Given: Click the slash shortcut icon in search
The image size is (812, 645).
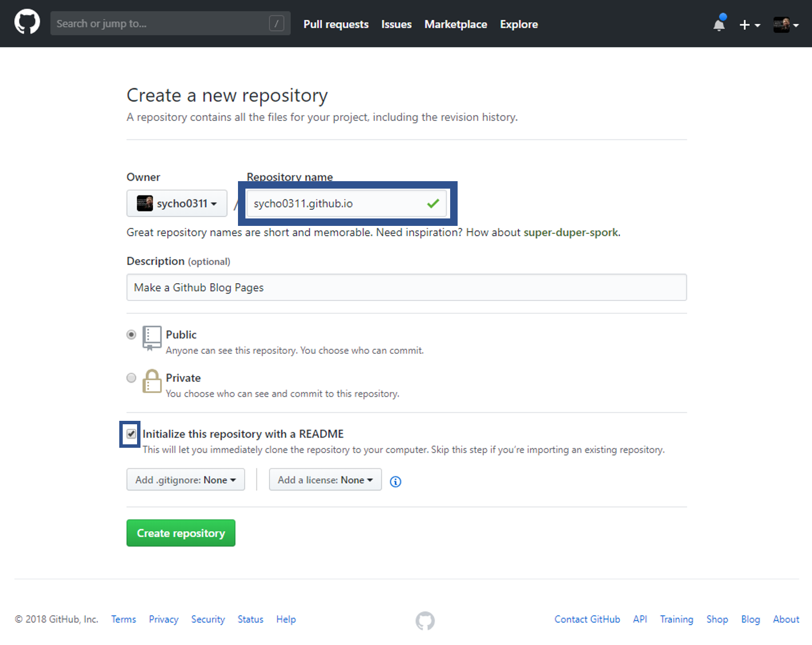Looking at the screenshot, I should point(276,24).
